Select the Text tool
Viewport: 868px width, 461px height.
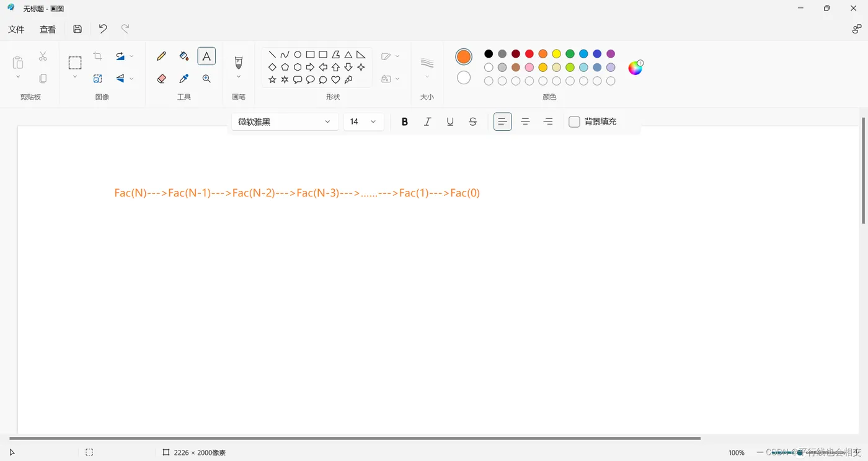click(x=206, y=56)
